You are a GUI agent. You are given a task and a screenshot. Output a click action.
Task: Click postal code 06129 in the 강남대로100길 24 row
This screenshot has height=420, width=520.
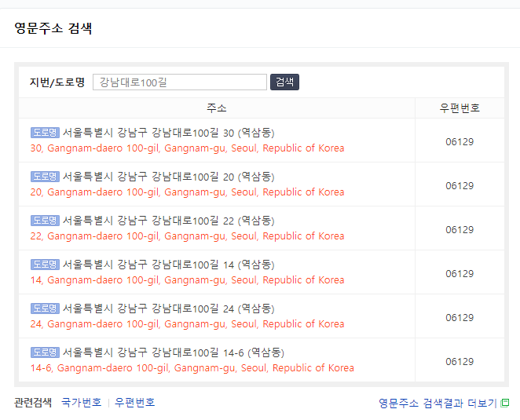coord(460,318)
